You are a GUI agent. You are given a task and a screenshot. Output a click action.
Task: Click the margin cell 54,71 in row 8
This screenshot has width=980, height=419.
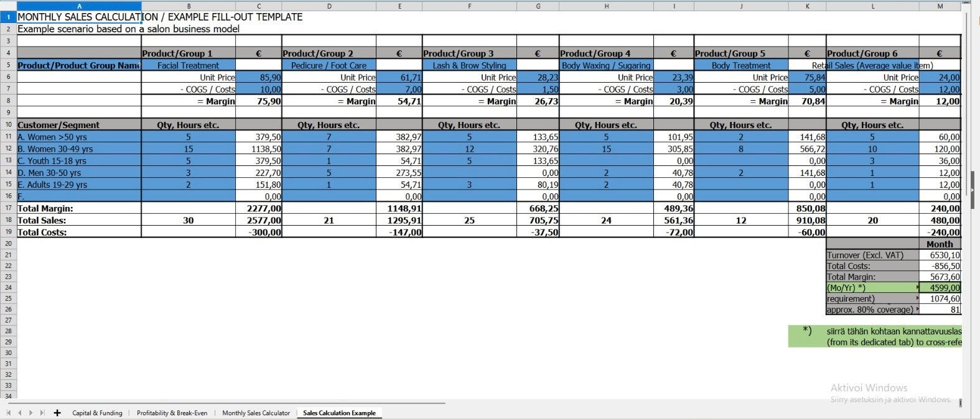click(x=399, y=101)
